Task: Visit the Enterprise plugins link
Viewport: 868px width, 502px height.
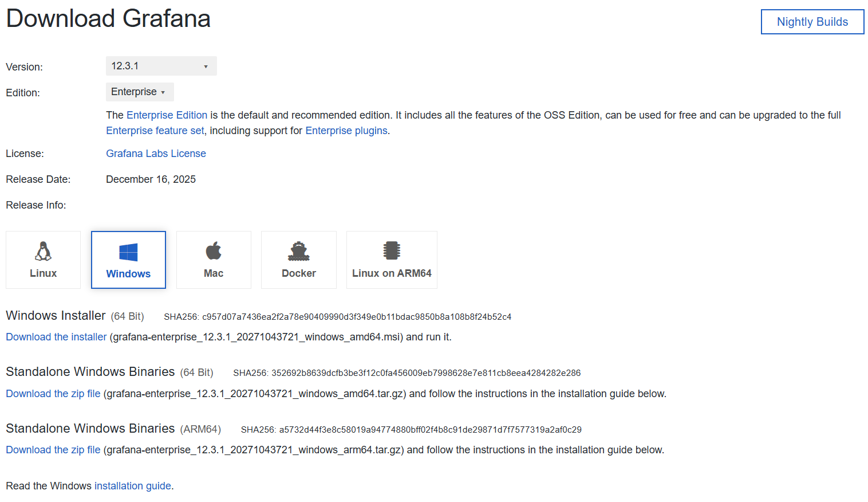Action: (346, 131)
